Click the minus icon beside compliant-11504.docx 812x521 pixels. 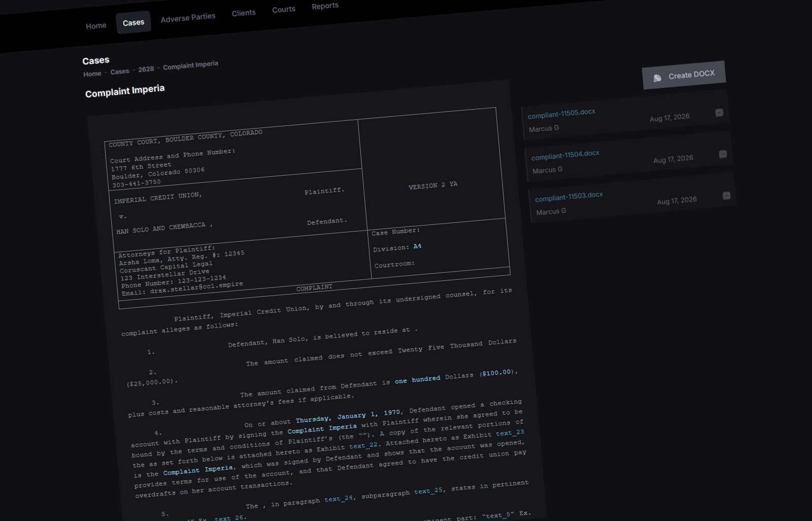(x=723, y=154)
